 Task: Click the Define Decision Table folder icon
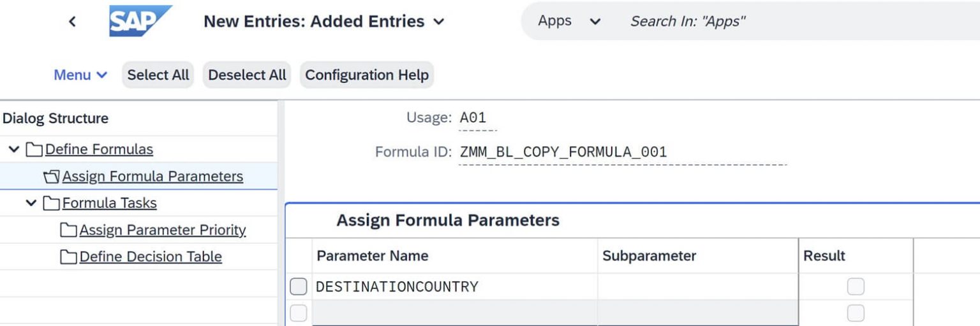coord(68,257)
